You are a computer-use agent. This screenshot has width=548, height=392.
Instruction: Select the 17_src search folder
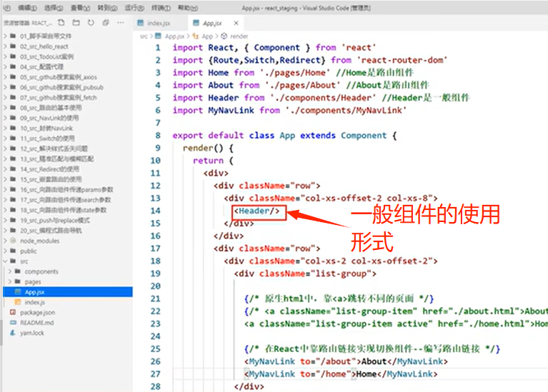67,200
